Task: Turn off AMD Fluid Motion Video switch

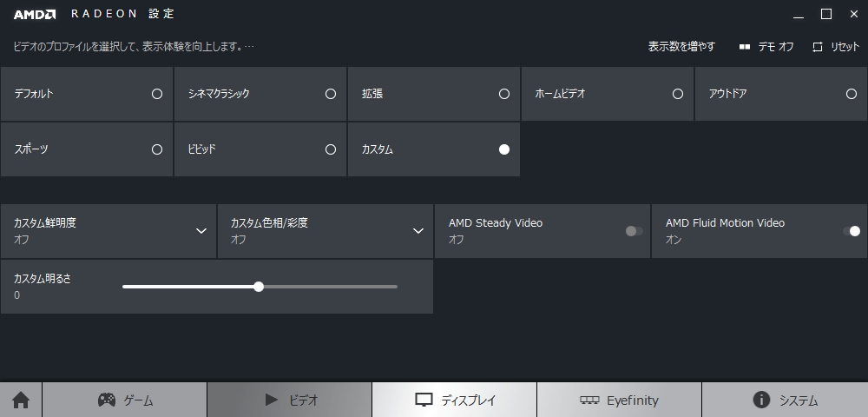Action: coord(852,231)
